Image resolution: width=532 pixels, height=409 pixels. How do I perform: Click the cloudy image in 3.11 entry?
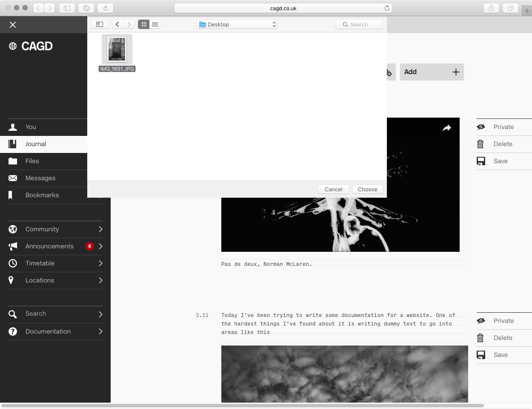(345, 374)
